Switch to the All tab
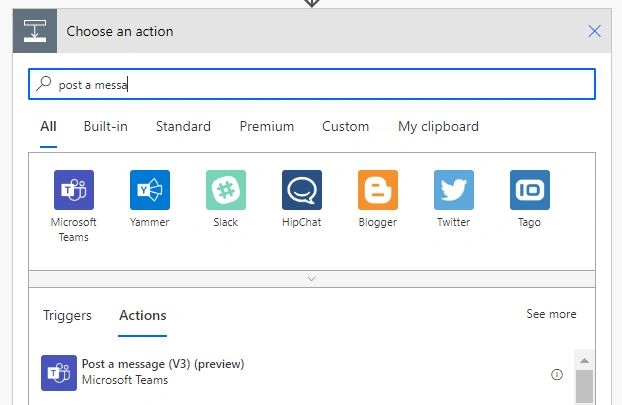Image resolution: width=622 pixels, height=405 pixels. point(48,127)
